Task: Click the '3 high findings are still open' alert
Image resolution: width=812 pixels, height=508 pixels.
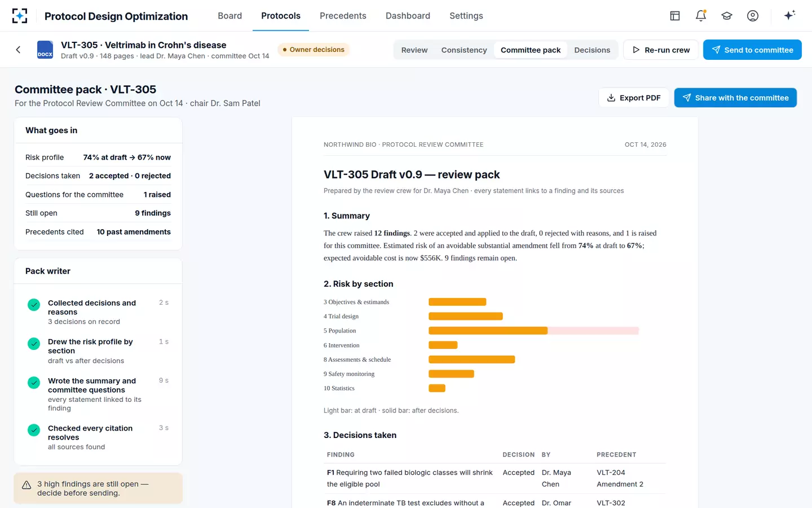Action: pos(98,488)
